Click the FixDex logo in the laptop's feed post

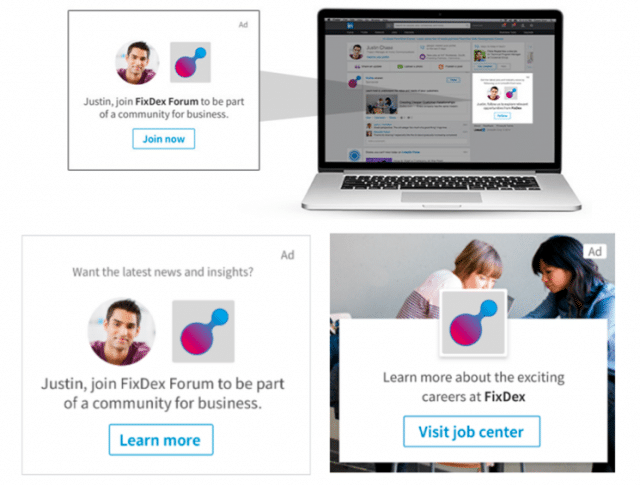click(x=354, y=82)
